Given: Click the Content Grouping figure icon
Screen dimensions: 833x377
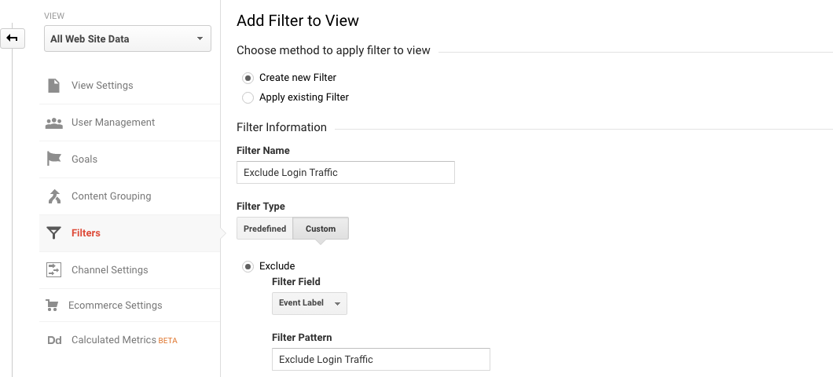Looking at the screenshot, I should [x=54, y=196].
